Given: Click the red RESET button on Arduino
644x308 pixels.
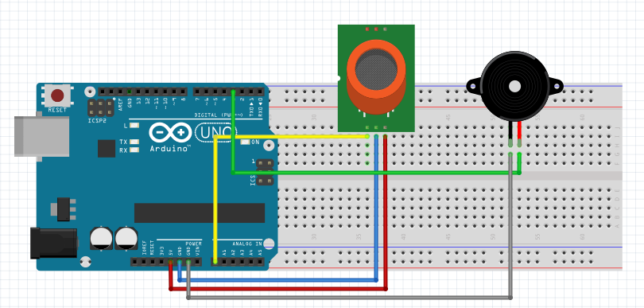Looking at the screenshot, I should [57, 96].
